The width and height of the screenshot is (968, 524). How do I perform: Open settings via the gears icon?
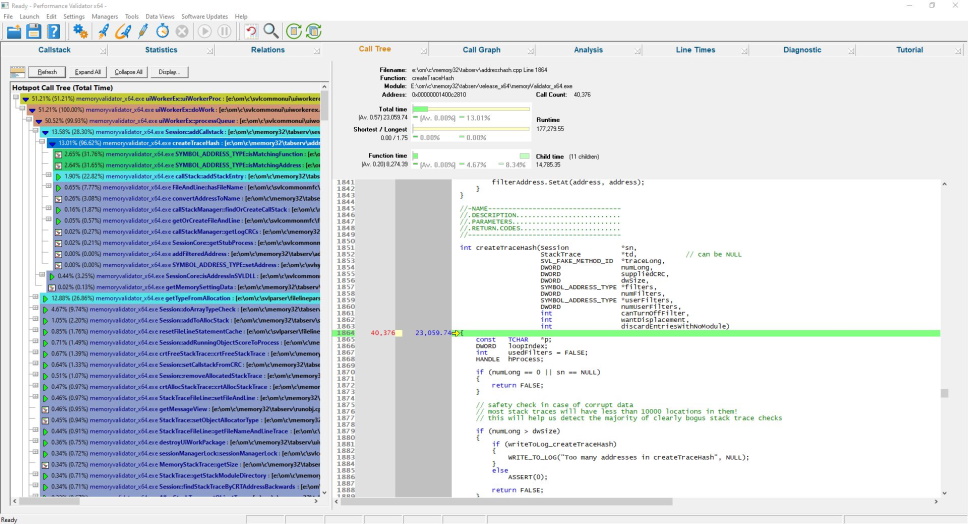80,31
